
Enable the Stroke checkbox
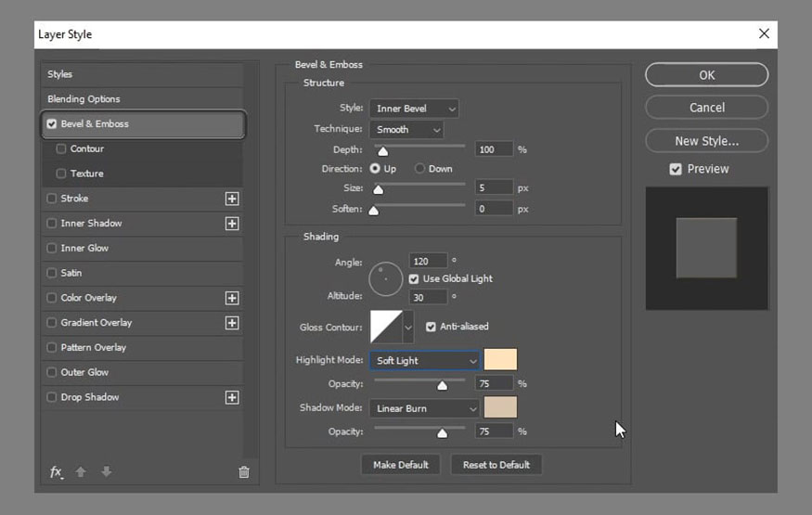click(x=52, y=199)
